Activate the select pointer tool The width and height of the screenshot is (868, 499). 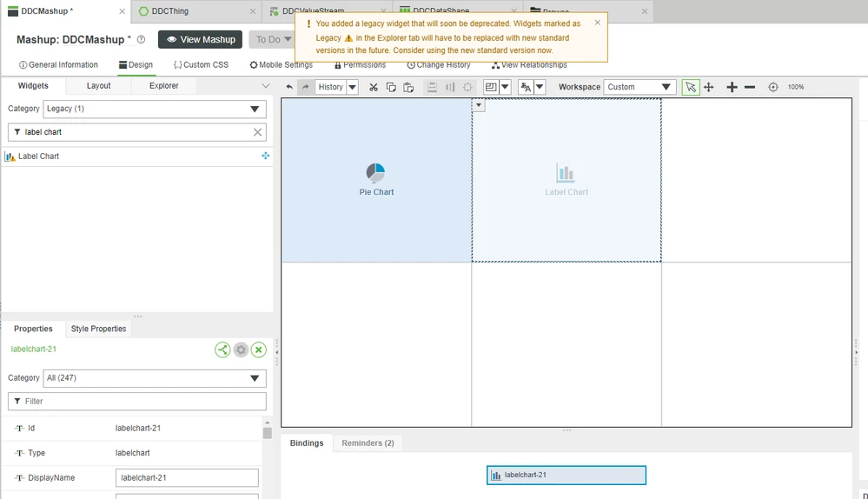tap(690, 87)
